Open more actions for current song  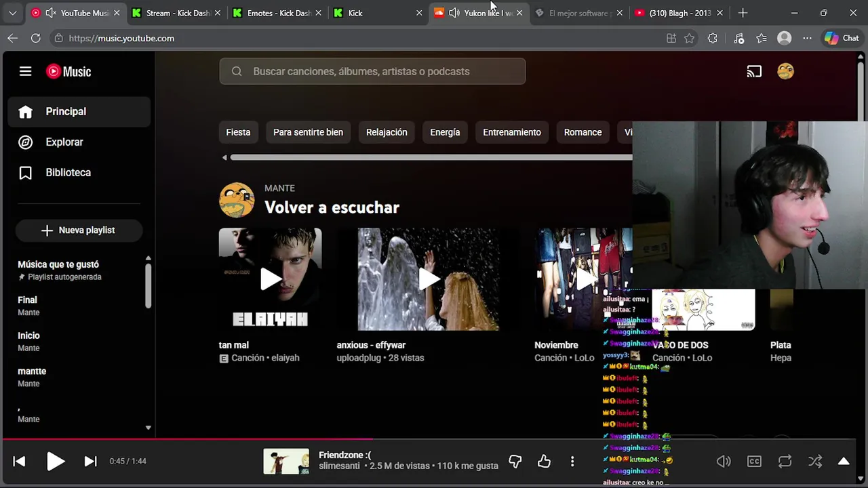572,462
